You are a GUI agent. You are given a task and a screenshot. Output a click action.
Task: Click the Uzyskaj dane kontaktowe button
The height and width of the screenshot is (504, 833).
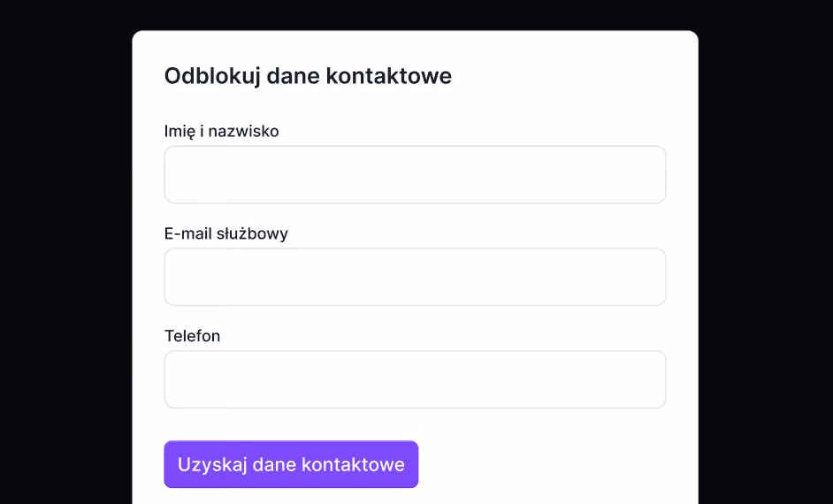point(291,464)
